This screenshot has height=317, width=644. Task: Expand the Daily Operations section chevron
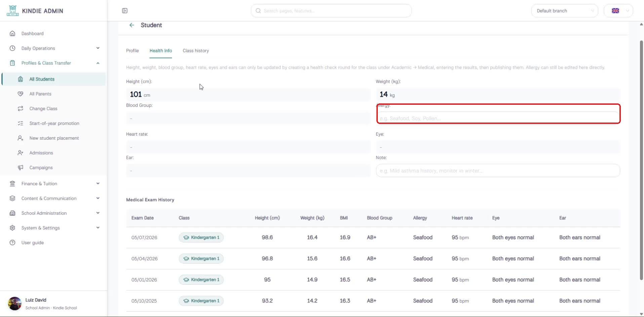coord(98,48)
